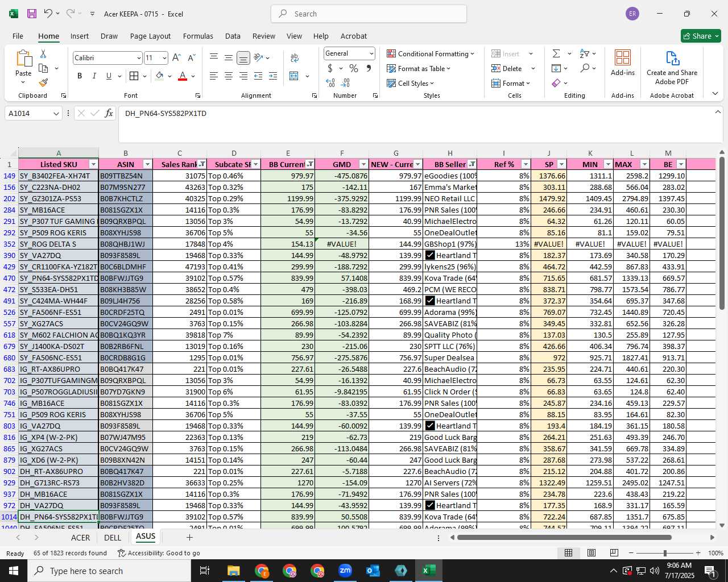Click the Merge & Center icon
Viewport: 728px width, 582px height.
tap(294, 76)
